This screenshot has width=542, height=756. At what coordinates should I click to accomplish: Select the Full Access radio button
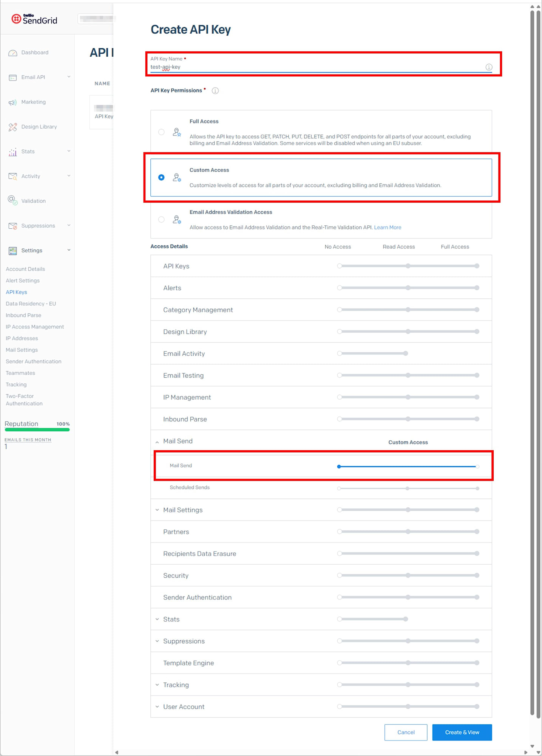(161, 132)
